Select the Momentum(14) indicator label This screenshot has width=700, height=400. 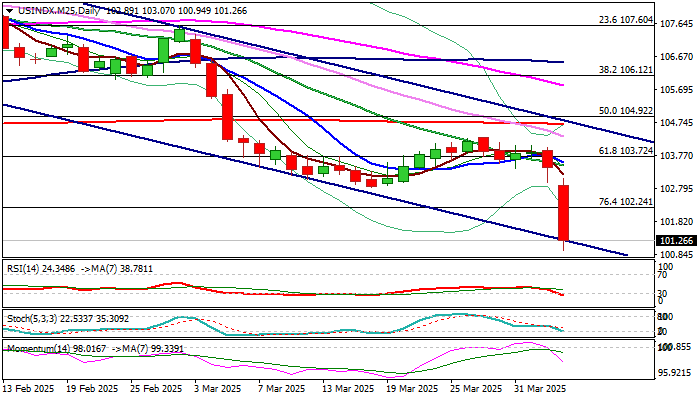pyautogui.click(x=33, y=348)
